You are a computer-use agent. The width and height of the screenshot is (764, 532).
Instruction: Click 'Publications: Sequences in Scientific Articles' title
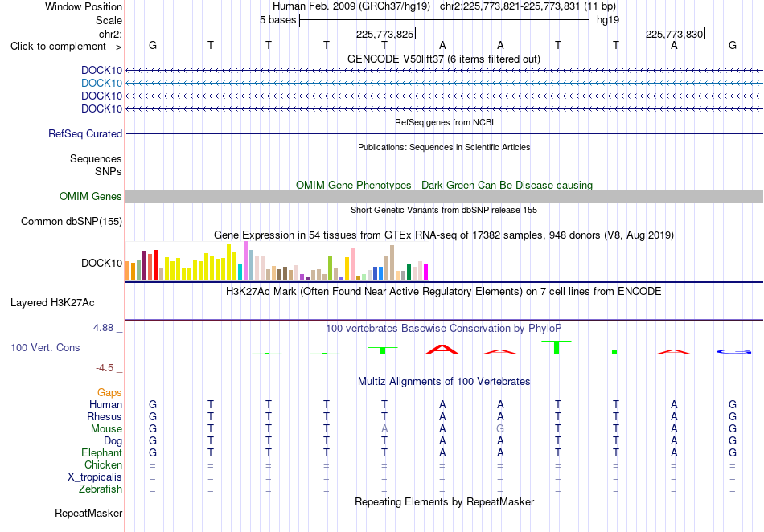(x=444, y=147)
